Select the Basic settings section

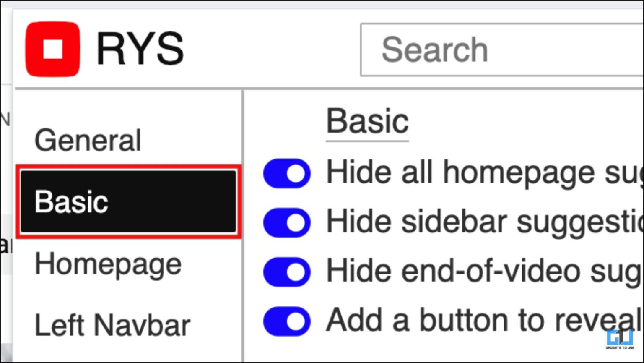tap(72, 201)
